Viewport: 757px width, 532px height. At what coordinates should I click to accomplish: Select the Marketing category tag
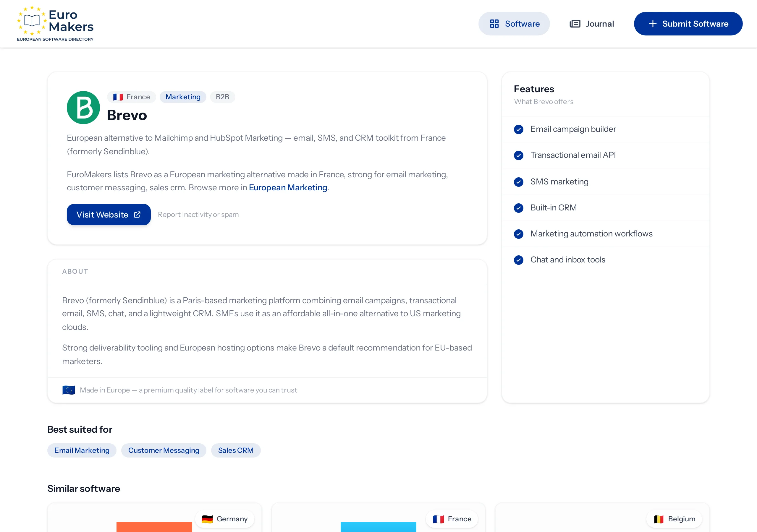183,97
